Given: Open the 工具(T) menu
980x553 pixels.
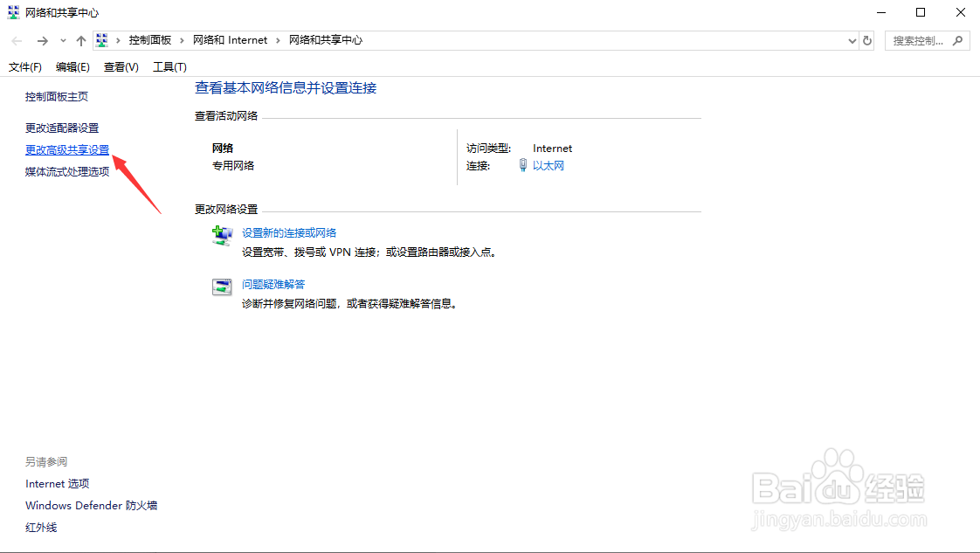Looking at the screenshot, I should pos(169,66).
